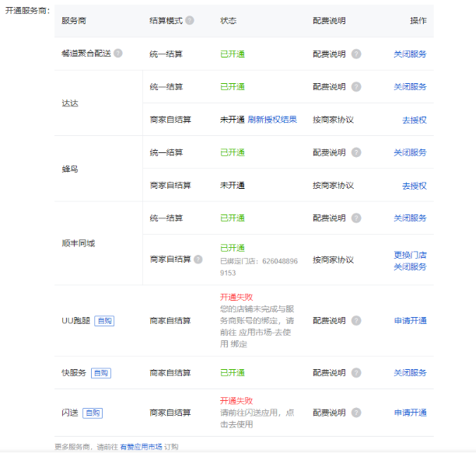The image size is (476, 453).
Task: Click 申请开通 for UU跑腿
Action: (x=410, y=320)
